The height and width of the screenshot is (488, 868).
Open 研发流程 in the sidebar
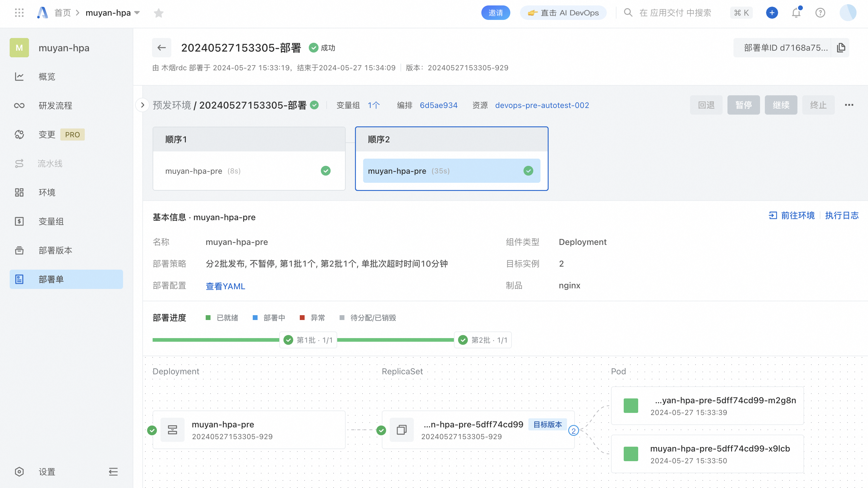coord(66,106)
